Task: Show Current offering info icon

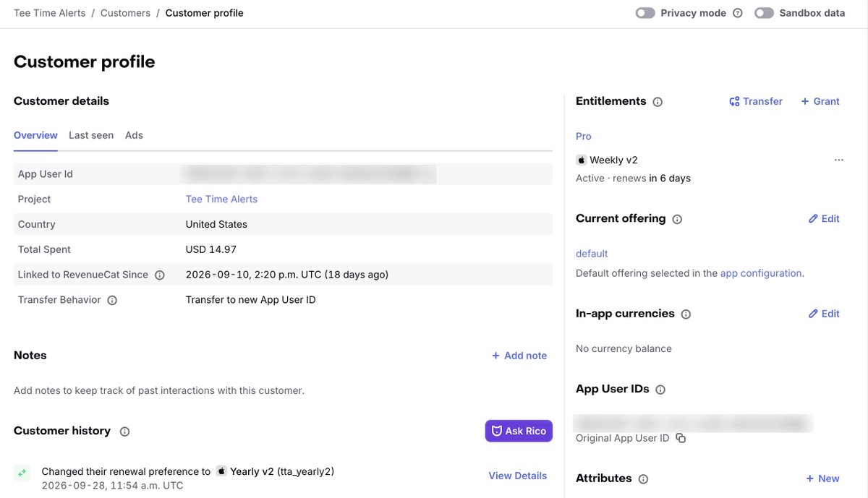Action: [x=677, y=219]
